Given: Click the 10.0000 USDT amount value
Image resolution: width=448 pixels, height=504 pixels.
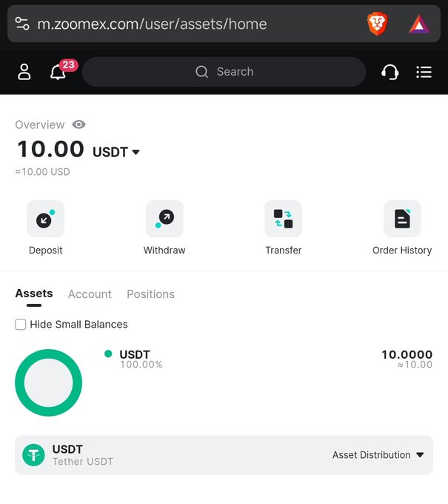Looking at the screenshot, I should pyautogui.click(x=407, y=354).
